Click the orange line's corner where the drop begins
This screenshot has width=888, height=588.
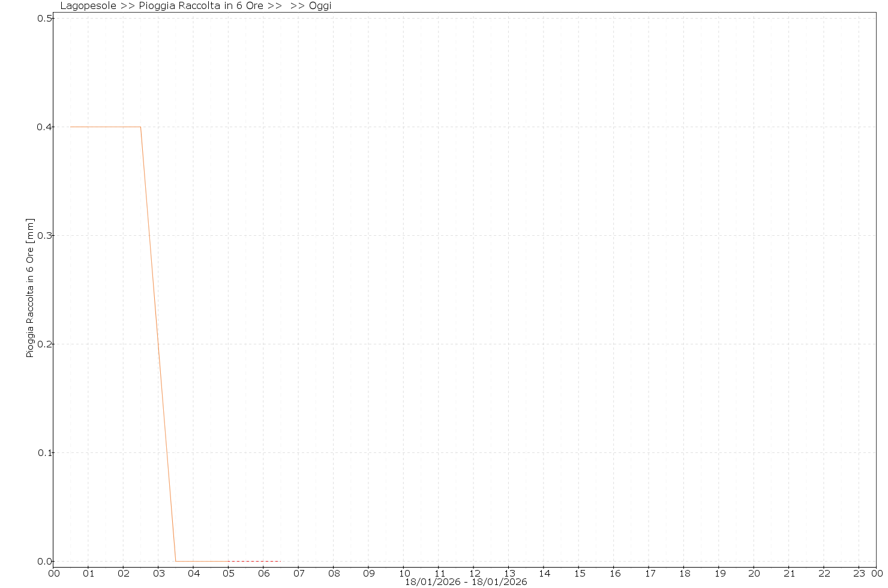[x=140, y=127]
